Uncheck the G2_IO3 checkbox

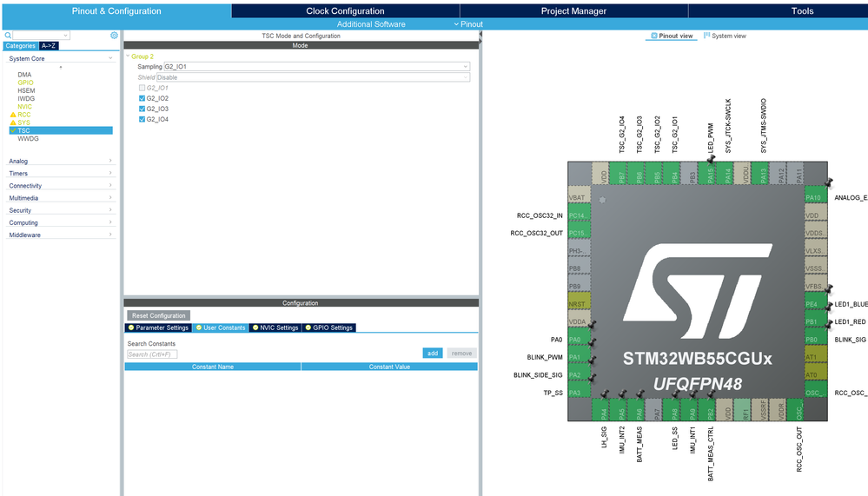[x=142, y=109]
